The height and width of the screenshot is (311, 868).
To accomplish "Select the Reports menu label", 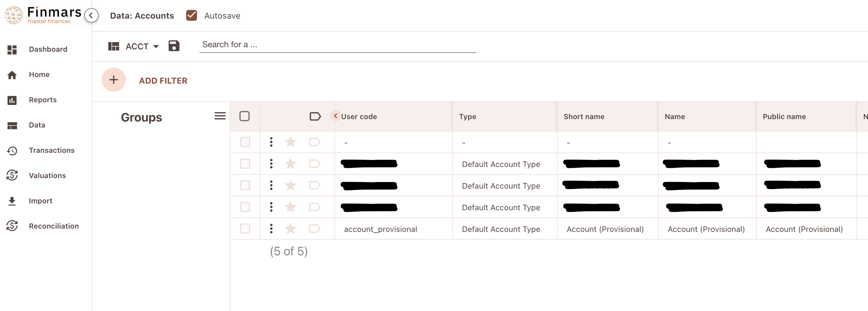I will [43, 100].
